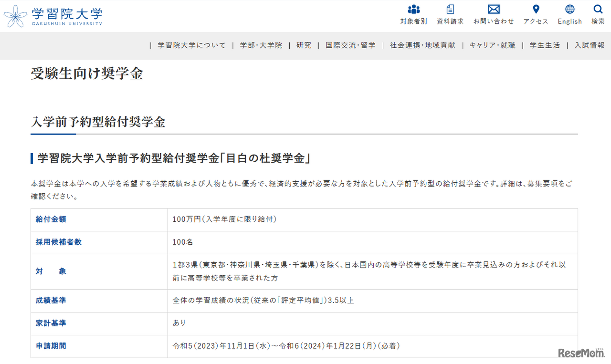Click the アクセス map pin icon

point(536,9)
